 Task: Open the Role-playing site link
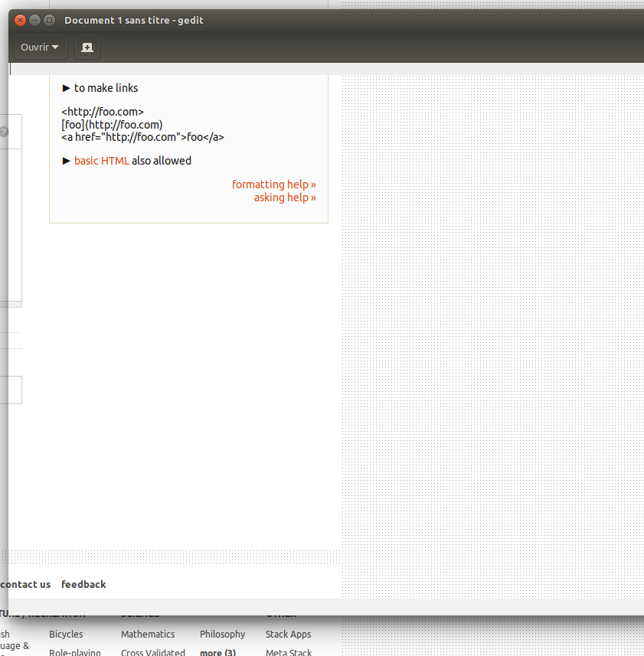[75, 652]
